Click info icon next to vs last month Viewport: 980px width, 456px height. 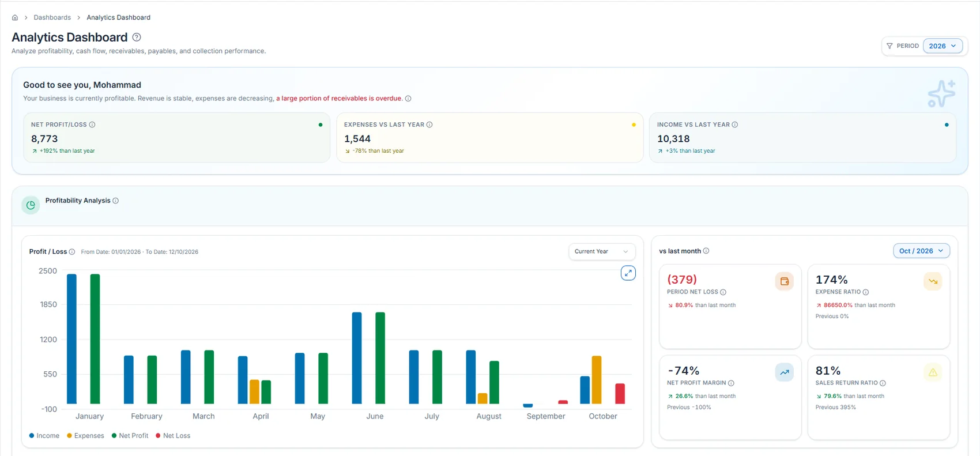(706, 251)
